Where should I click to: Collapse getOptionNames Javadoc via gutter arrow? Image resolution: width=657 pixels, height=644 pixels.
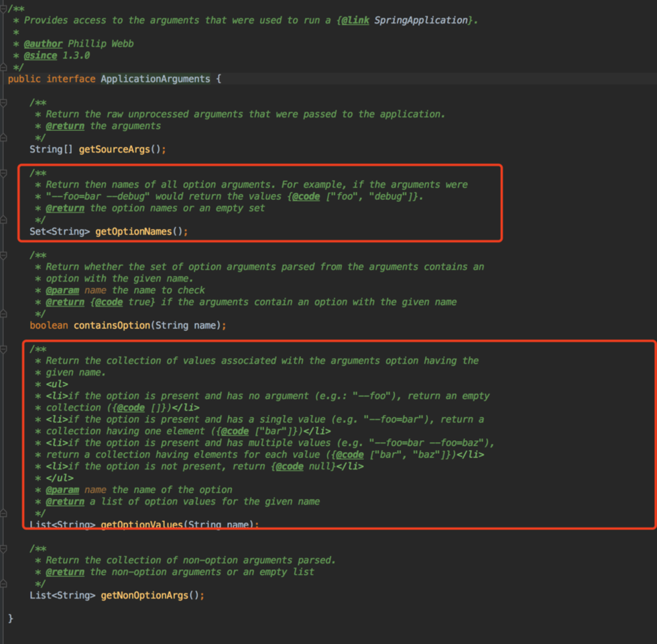4,173
